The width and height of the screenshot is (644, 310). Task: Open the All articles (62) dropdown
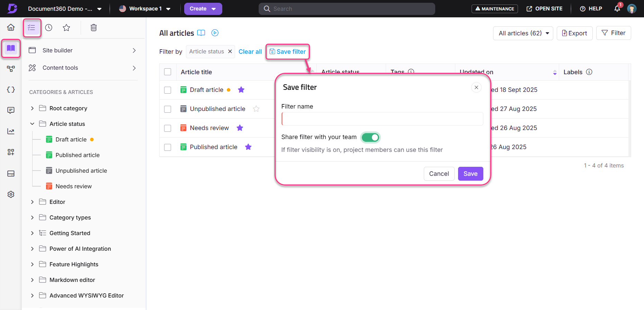click(523, 33)
